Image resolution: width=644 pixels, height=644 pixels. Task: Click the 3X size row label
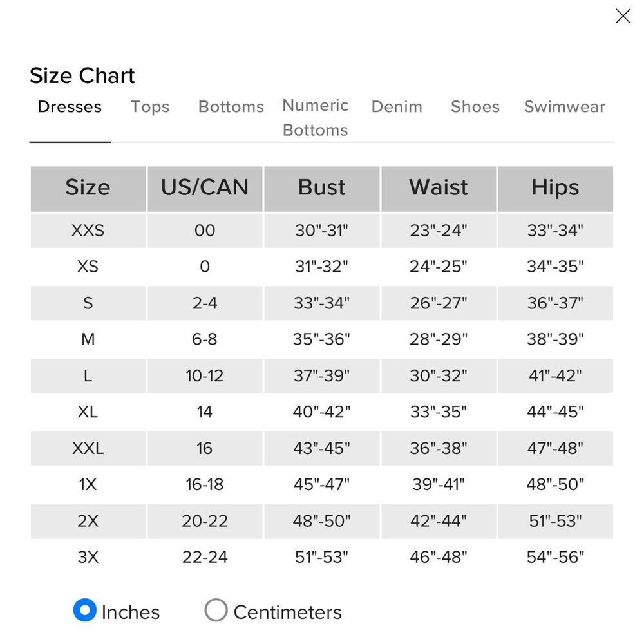88,557
